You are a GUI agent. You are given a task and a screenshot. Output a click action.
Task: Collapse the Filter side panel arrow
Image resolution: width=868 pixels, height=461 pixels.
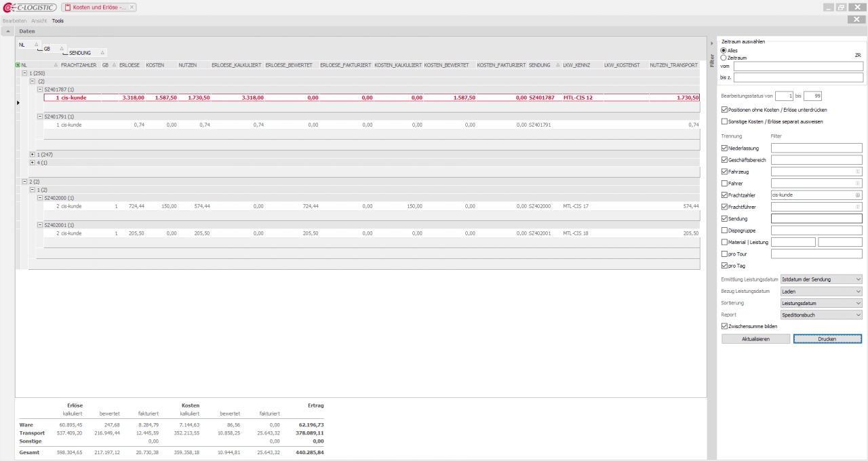711,43
